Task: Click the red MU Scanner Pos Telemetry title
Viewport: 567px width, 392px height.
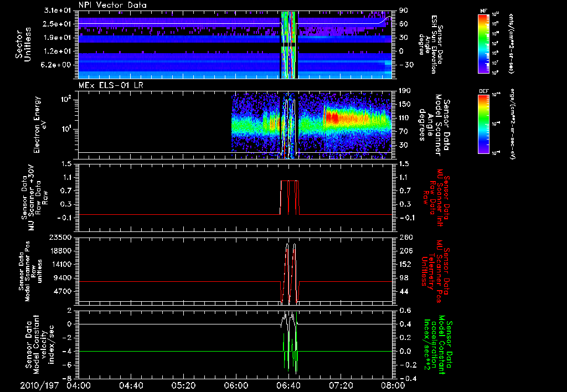Action: 436,271
